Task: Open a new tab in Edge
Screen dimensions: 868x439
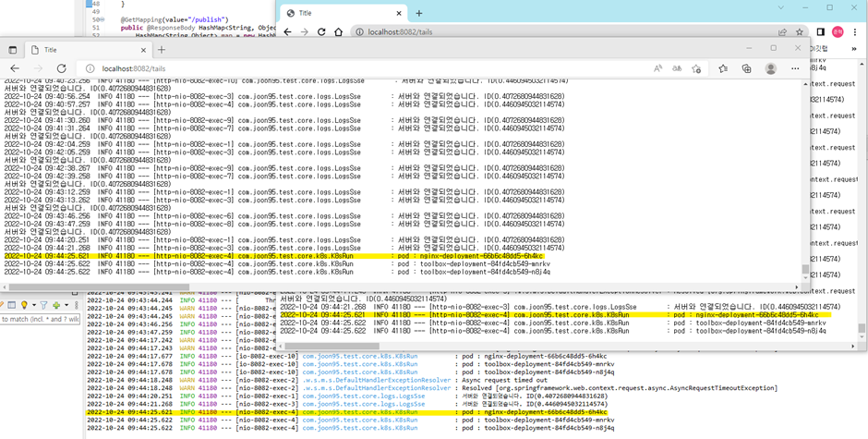Action: [161, 50]
